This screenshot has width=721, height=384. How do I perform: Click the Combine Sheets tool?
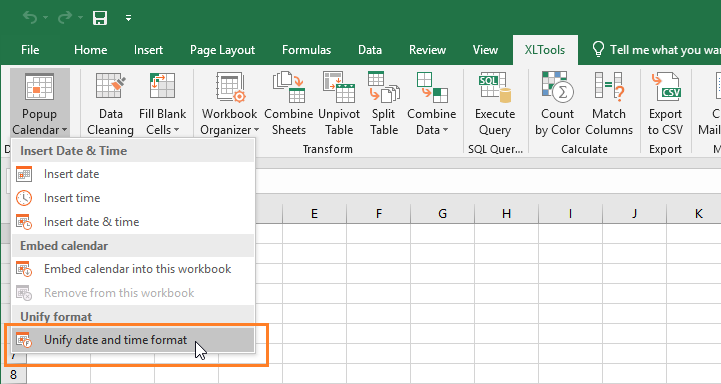289,103
